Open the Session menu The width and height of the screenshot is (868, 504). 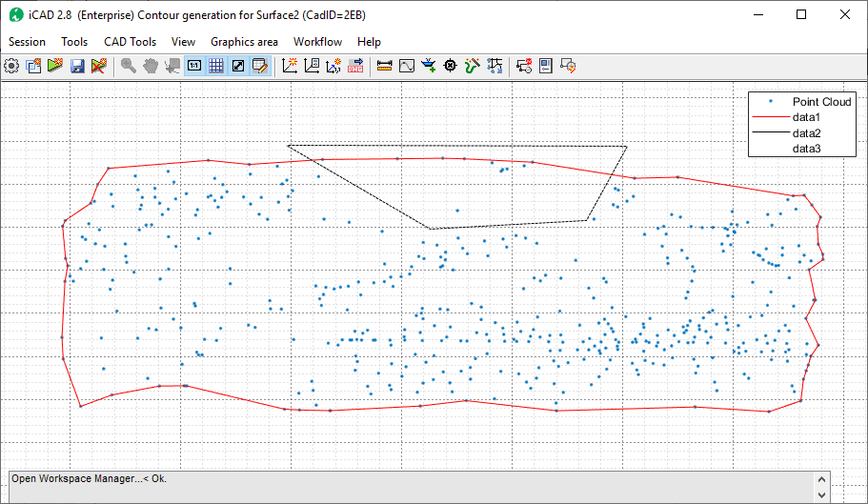coord(27,42)
